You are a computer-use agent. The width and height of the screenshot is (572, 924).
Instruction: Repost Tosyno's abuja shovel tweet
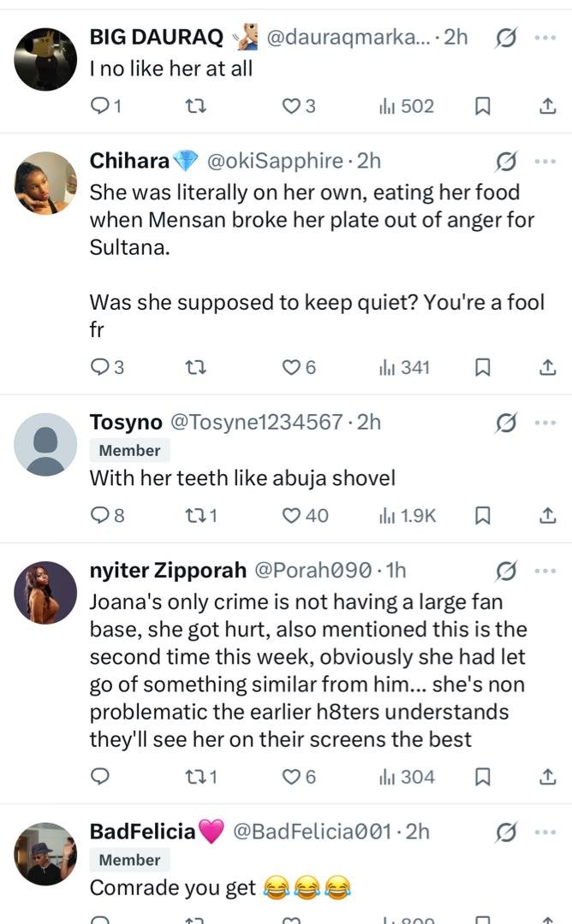(x=195, y=515)
